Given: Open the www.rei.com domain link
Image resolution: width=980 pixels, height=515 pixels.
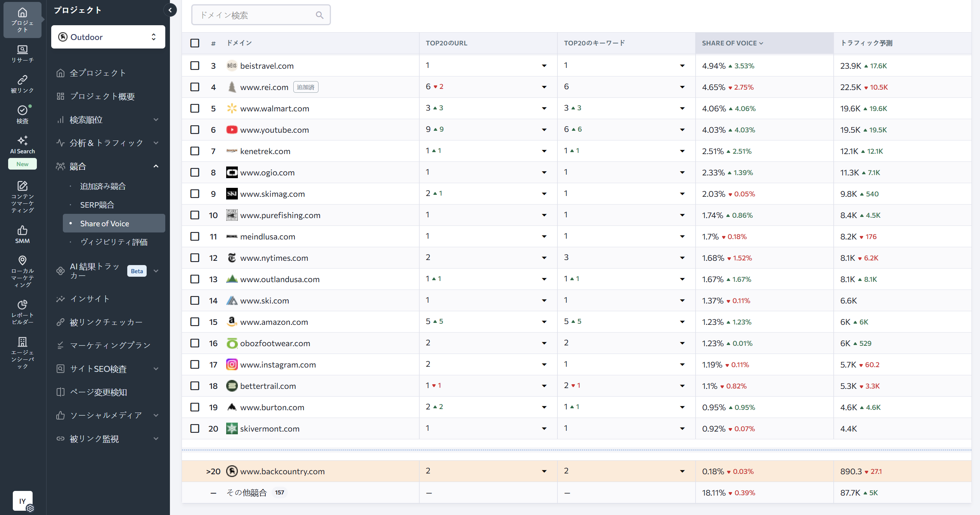Looking at the screenshot, I should (x=264, y=87).
